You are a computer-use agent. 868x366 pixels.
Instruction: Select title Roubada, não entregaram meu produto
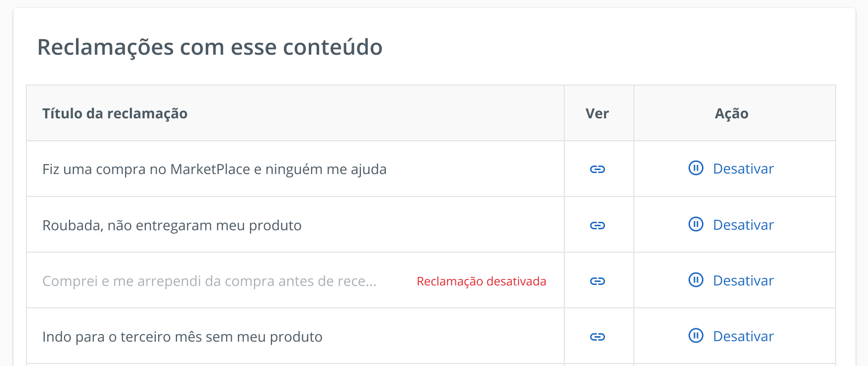point(172,225)
